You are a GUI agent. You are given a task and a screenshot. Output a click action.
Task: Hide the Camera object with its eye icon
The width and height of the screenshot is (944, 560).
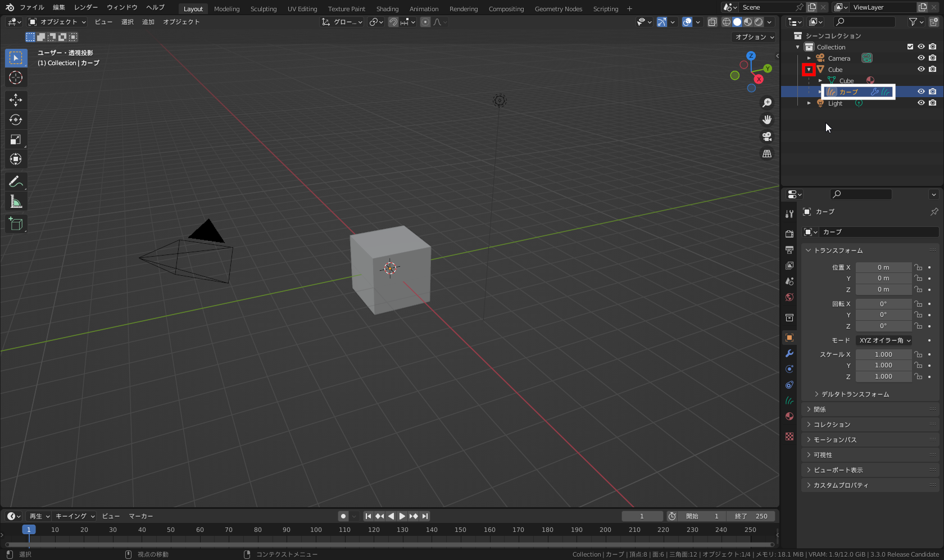point(921,58)
